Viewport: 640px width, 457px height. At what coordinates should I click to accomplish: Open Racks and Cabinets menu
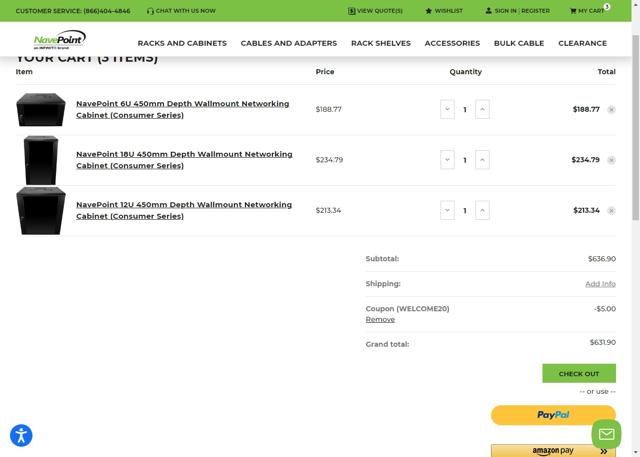coord(182,43)
